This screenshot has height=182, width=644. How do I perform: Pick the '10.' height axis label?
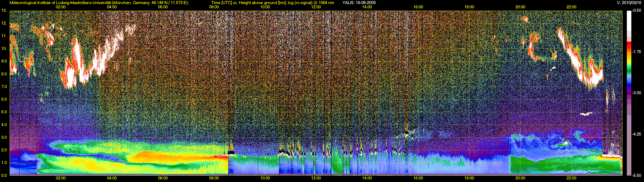pyautogui.click(x=4, y=49)
